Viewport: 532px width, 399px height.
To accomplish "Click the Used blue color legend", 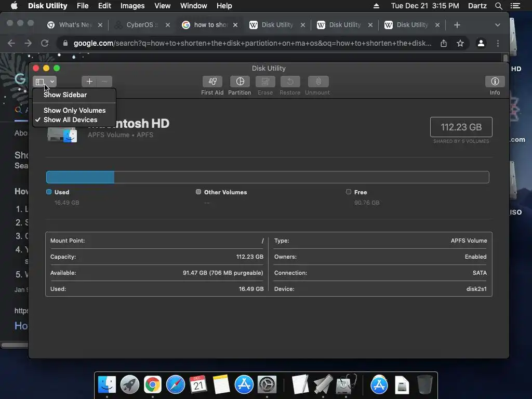I will click(x=49, y=192).
